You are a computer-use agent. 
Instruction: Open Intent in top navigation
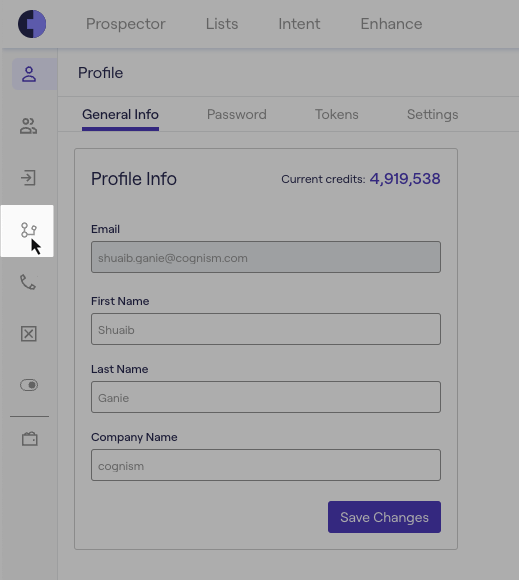click(299, 24)
